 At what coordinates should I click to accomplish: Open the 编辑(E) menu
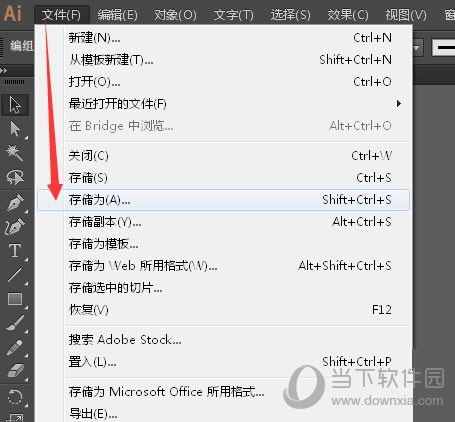117,15
